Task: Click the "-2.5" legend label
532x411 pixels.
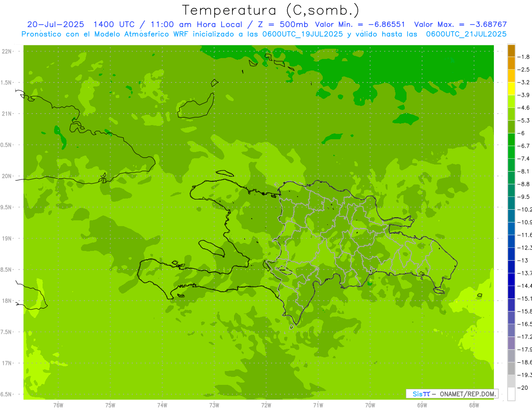Action: click(x=524, y=70)
